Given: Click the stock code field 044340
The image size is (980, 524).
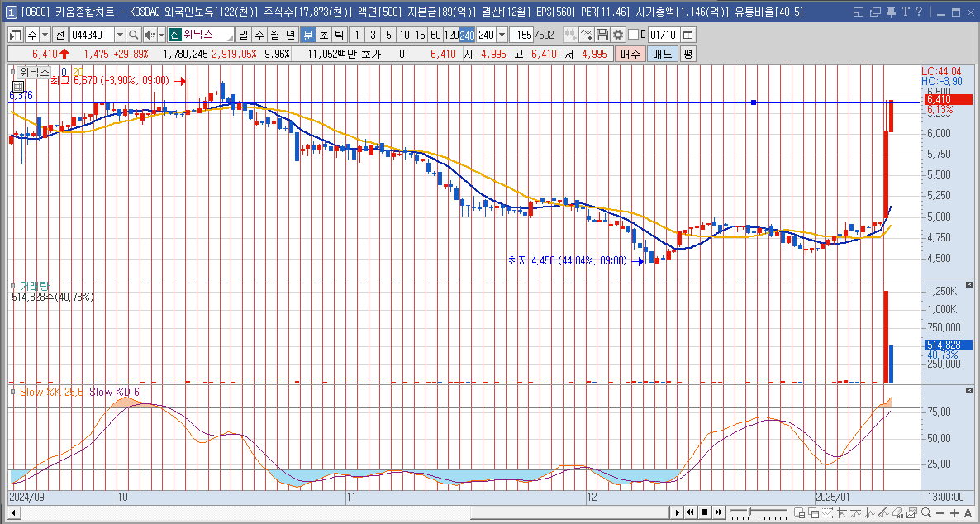Looking at the screenshot, I should point(91,35).
